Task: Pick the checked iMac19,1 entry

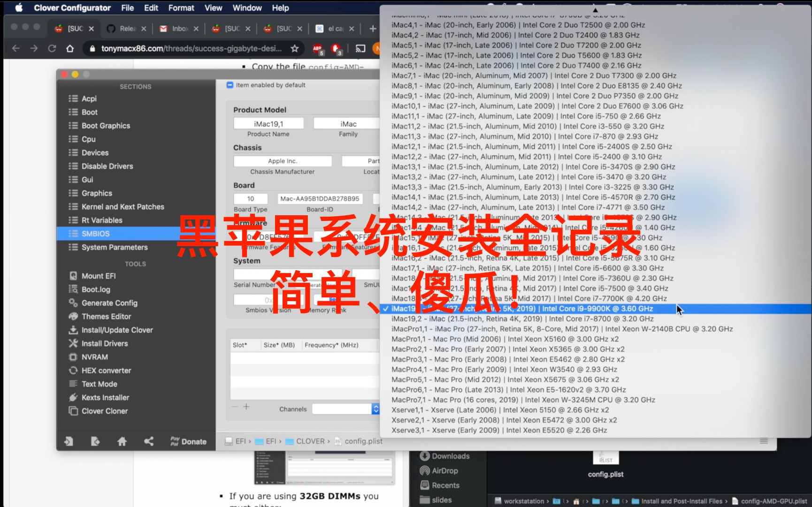Action: (x=596, y=309)
